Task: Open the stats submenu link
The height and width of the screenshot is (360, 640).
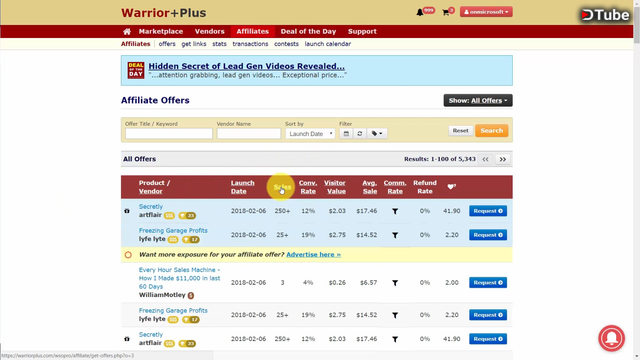Action: click(219, 44)
